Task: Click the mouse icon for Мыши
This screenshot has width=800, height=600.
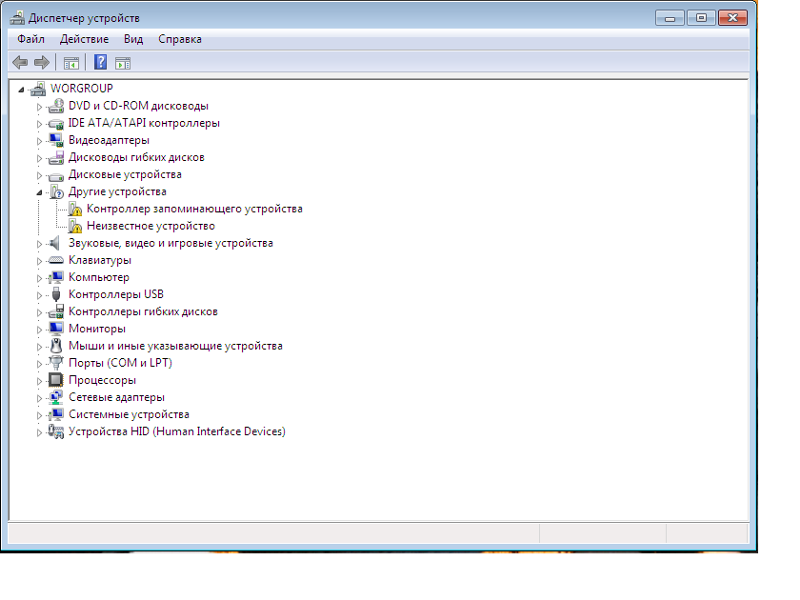Action: 56,346
